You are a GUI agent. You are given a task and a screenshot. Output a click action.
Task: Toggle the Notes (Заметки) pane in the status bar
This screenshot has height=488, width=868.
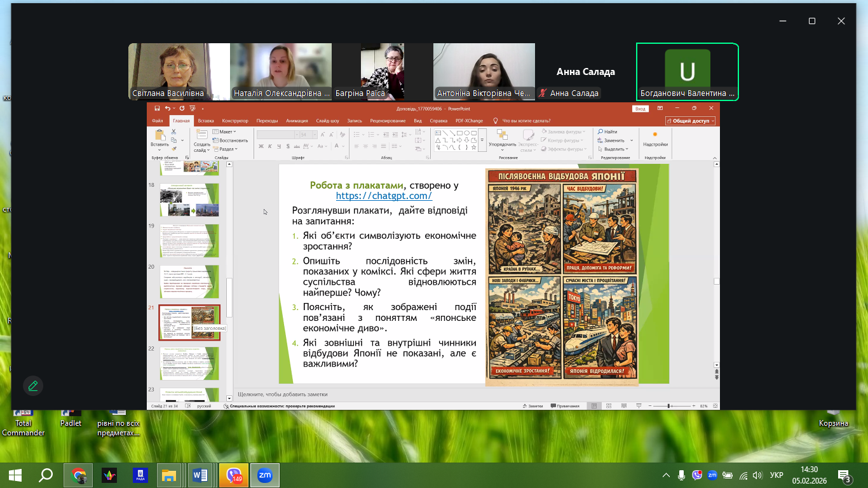pos(532,406)
